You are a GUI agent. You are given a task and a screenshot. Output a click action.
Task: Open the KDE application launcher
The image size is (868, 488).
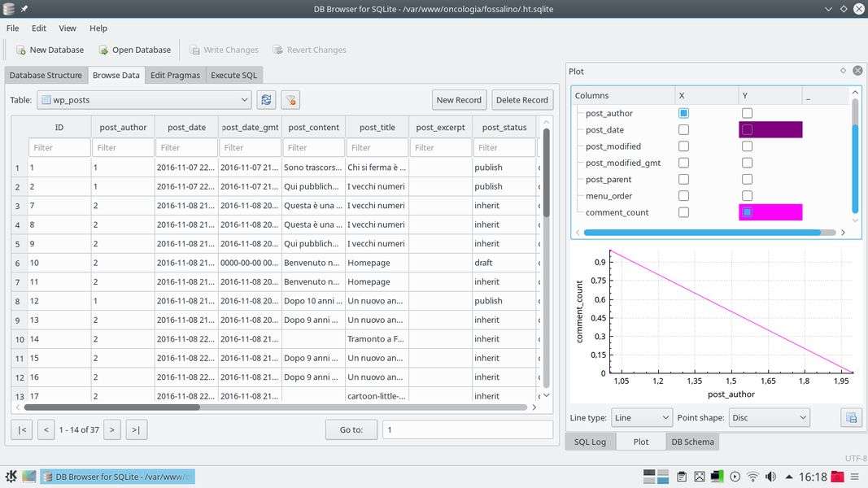(x=11, y=477)
